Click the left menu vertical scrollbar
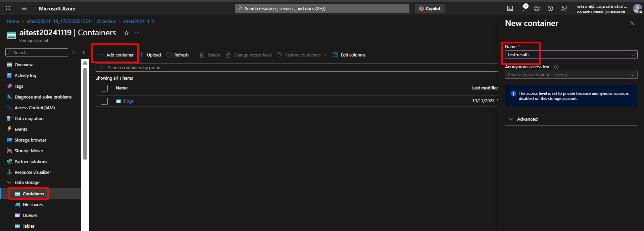Image resolution: width=644 pixels, height=231 pixels. click(x=85, y=114)
